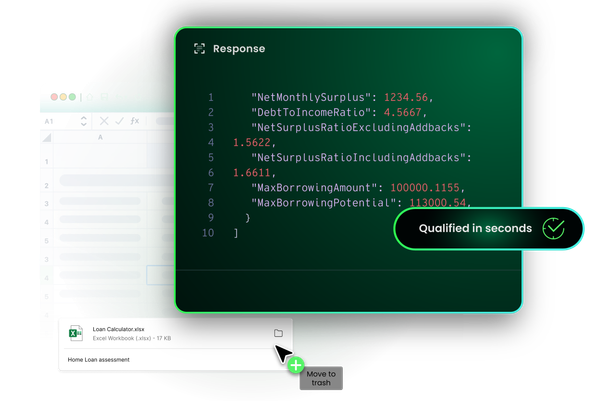This screenshot has height=401, width=600.
Task: Select the DebtToIncomeRatio value 4.5667
Action: [403, 112]
